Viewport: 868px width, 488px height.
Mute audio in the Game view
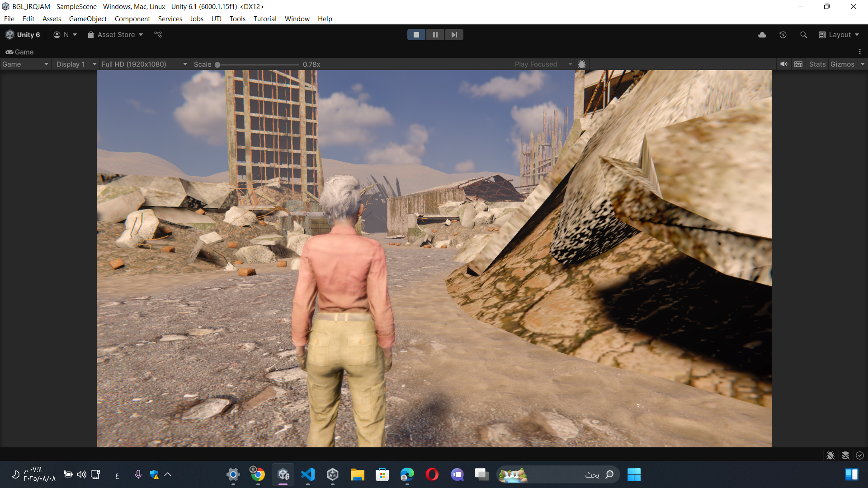click(x=783, y=64)
